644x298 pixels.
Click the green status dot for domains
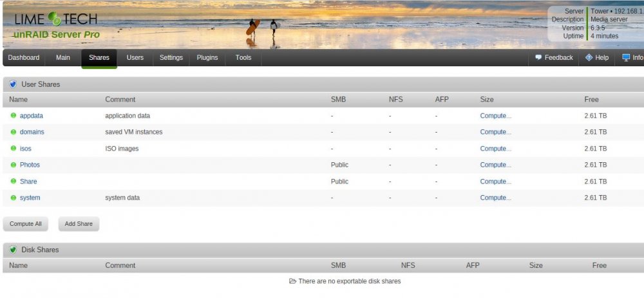(13, 132)
